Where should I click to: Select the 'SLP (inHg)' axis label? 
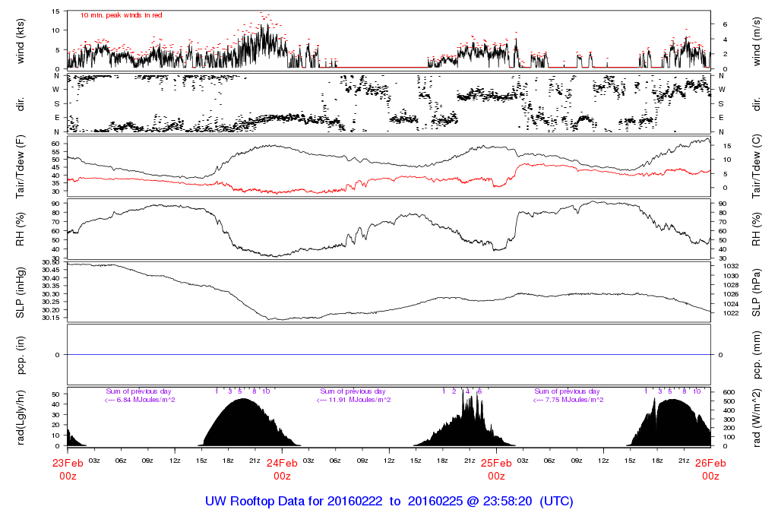point(21,291)
